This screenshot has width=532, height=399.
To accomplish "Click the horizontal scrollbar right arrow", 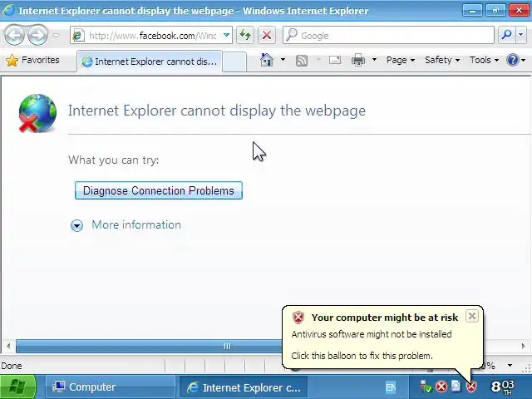I will [524, 347].
